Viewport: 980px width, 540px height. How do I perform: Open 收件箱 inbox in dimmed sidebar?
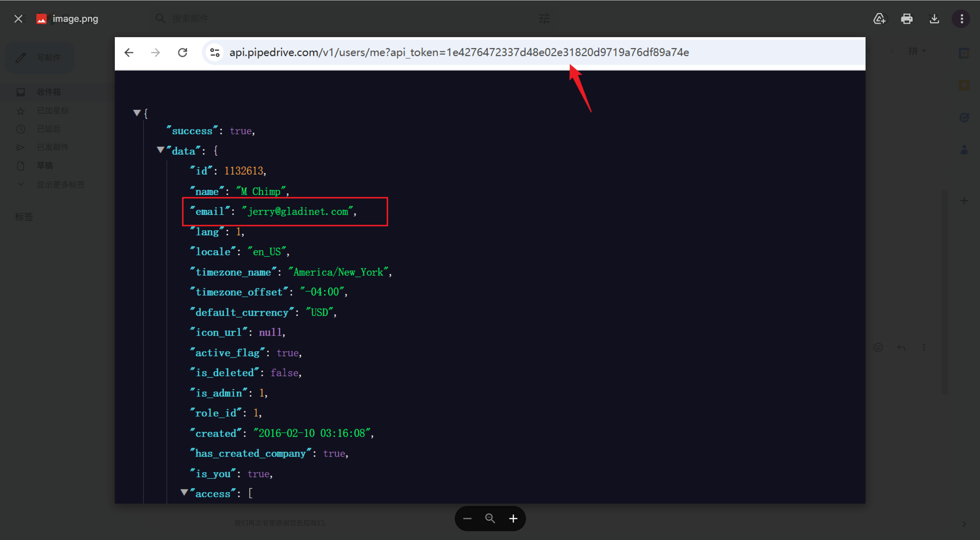pos(49,92)
